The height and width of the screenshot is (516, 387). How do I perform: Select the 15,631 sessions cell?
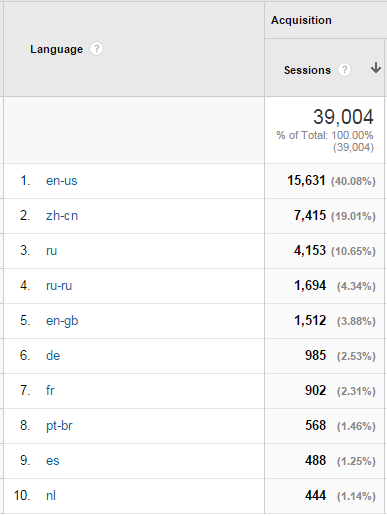pyautogui.click(x=306, y=180)
